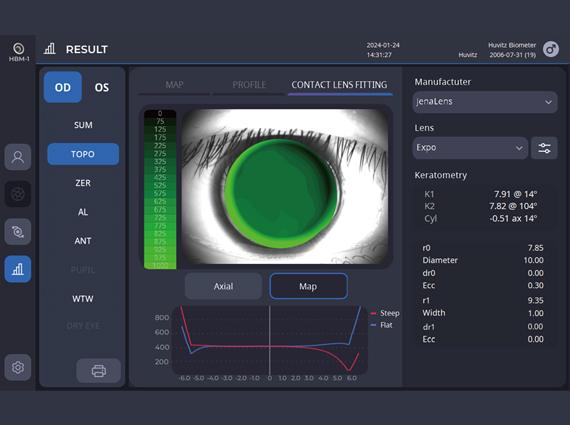570x425 pixels.
Task: Open the measurement wheel sidebar icon
Action: 18,194
